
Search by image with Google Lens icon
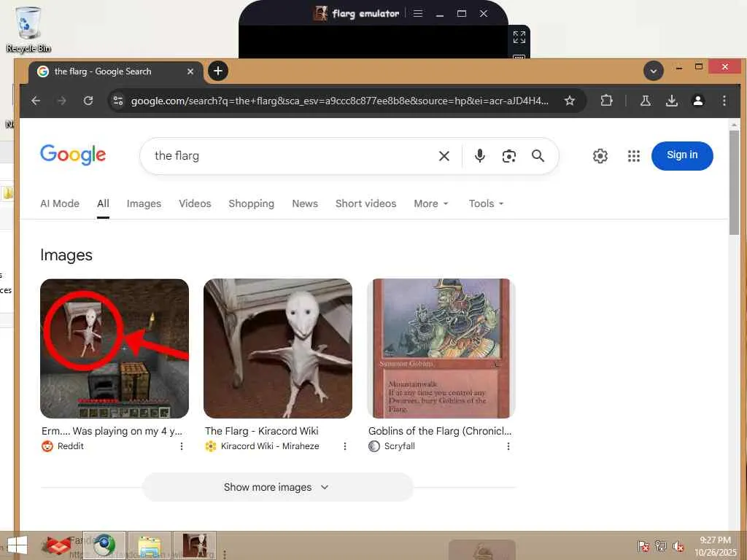(508, 156)
